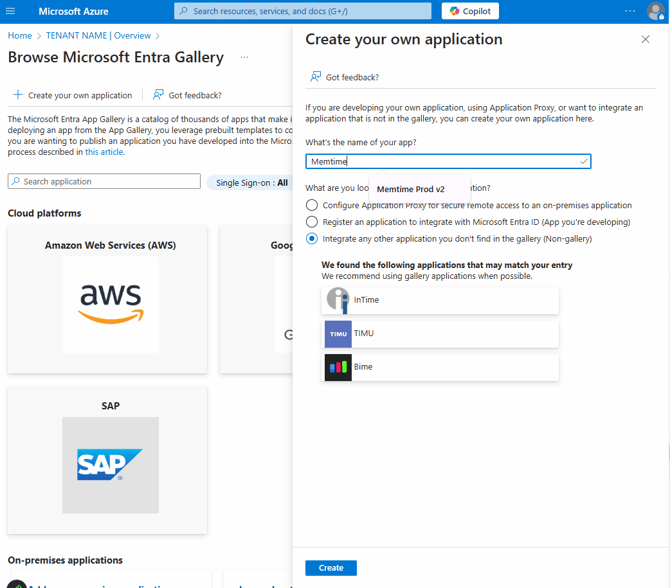Click Got feedback in the gallery toolbar
Viewport: 670px width, 588px height.
187,95
